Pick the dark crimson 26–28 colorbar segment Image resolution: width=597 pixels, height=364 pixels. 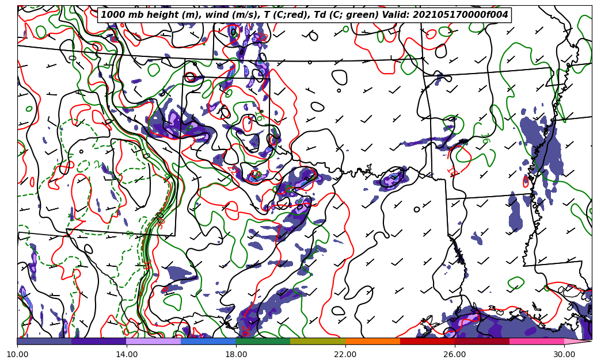point(482,341)
